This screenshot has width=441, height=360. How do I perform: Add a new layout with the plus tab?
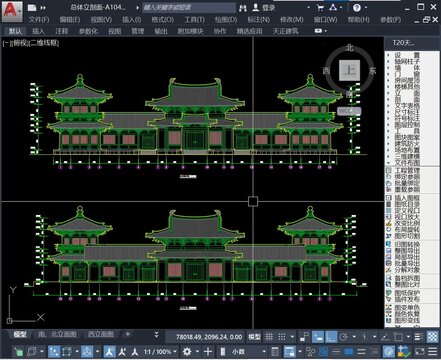coord(127,334)
